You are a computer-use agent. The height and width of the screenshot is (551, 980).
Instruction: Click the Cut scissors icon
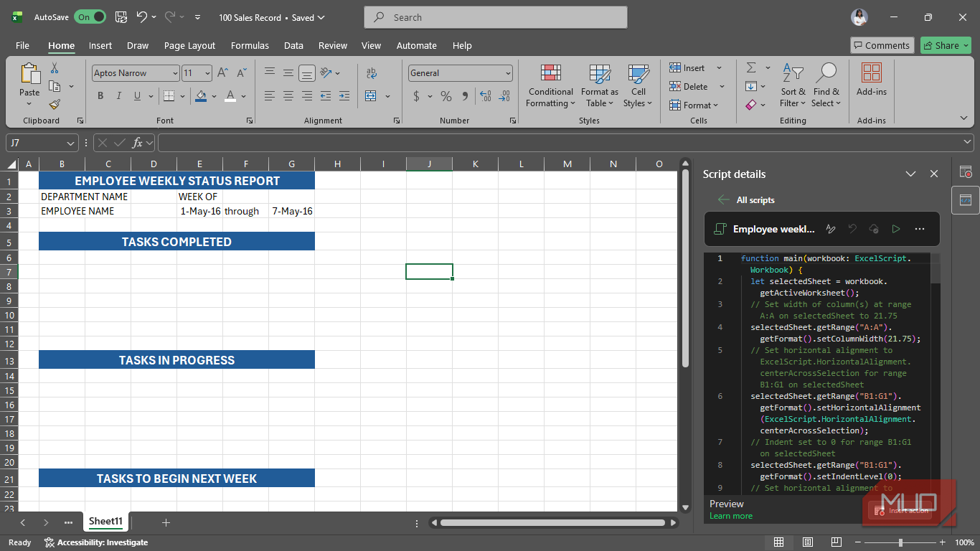click(x=55, y=68)
